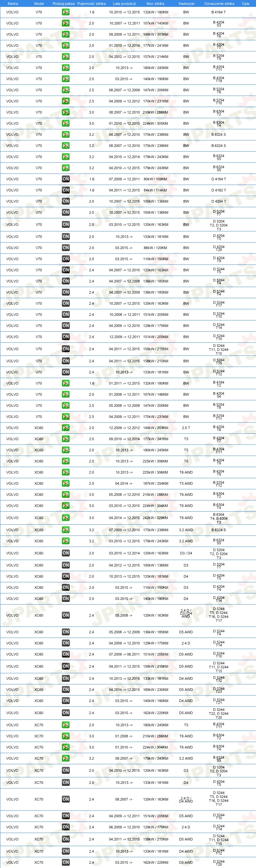Click the Rodzaj paliwa column header

pyautogui.click(x=64, y=4)
